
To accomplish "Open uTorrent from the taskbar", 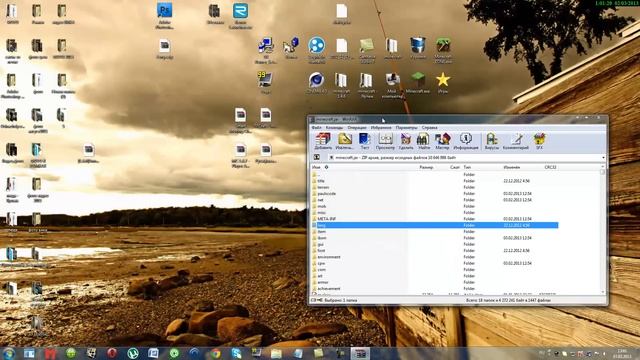I will point(133,353).
